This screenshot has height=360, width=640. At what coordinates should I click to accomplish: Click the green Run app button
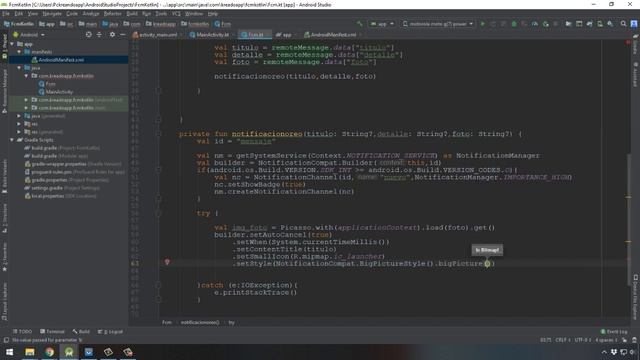point(482,24)
